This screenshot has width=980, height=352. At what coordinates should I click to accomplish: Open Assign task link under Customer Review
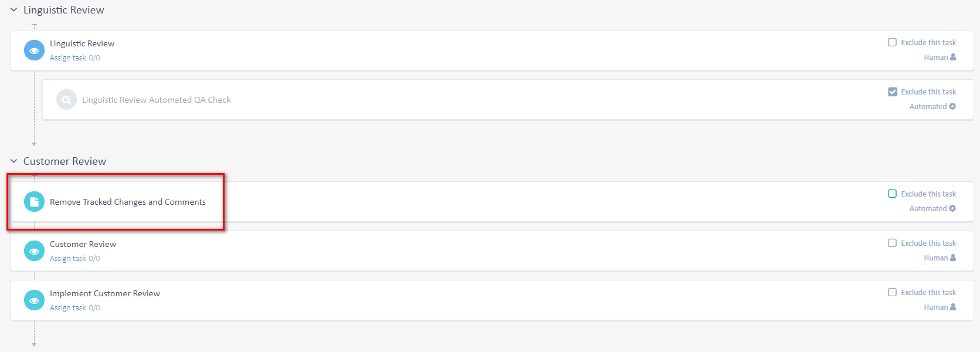click(68, 259)
